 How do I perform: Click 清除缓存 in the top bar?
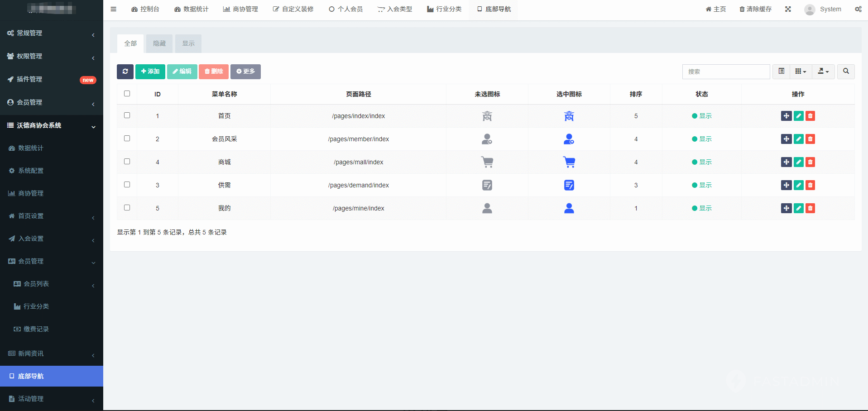tap(755, 9)
